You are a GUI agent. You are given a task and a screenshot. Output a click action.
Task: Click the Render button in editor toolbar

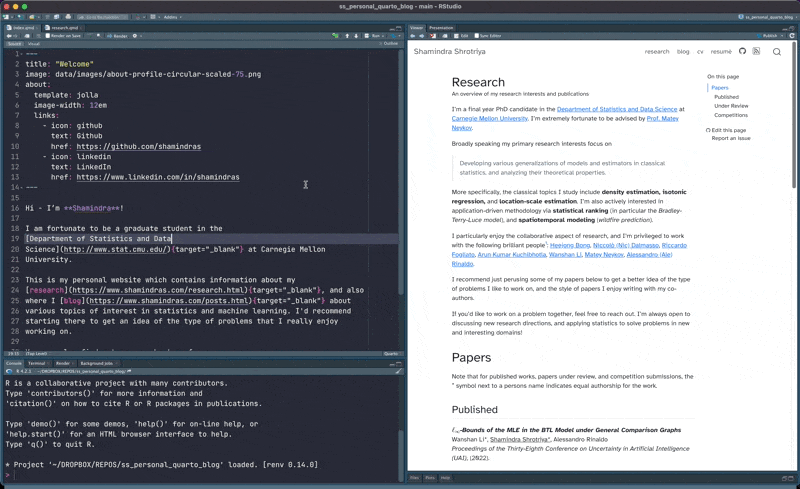(x=117, y=36)
